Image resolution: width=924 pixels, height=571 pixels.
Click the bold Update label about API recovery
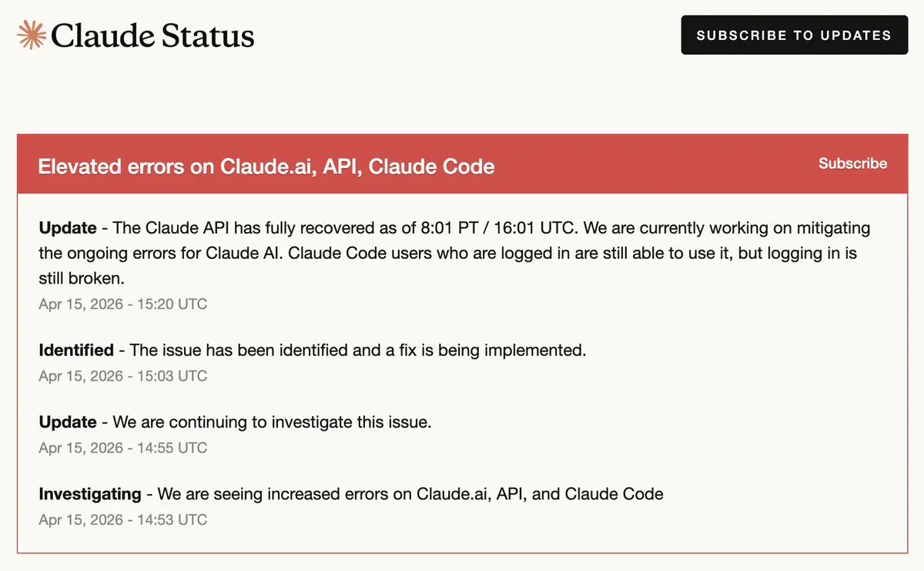click(68, 228)
